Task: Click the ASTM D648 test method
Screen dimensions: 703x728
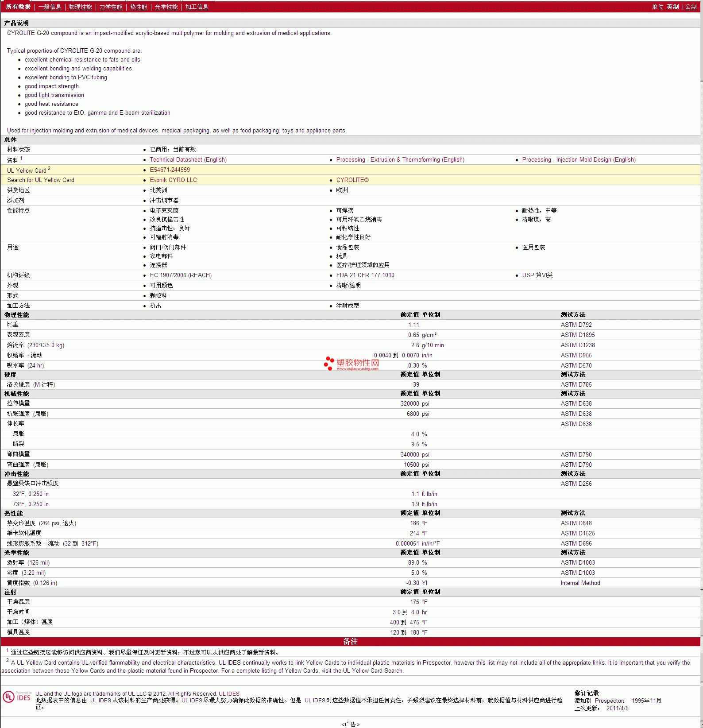Action: pos(576,523)
